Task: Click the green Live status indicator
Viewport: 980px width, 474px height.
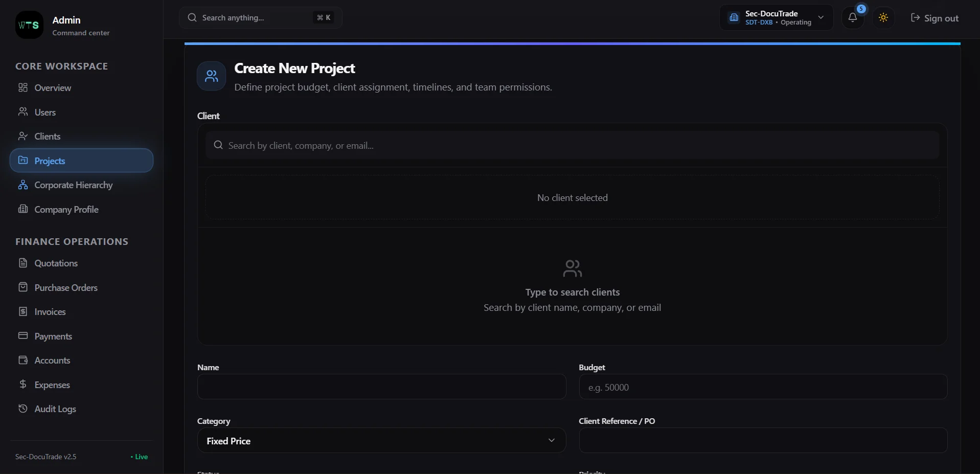Action: coord(139,457)
